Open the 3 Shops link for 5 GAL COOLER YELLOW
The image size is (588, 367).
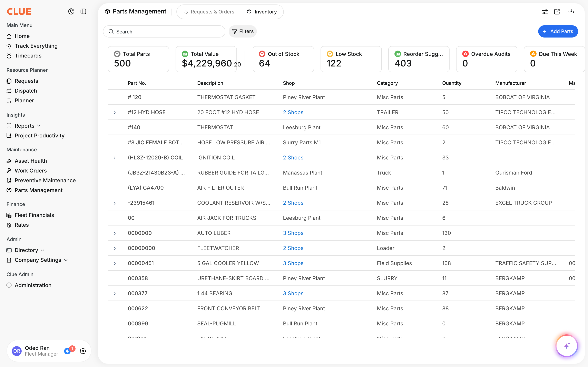(293, 263)
